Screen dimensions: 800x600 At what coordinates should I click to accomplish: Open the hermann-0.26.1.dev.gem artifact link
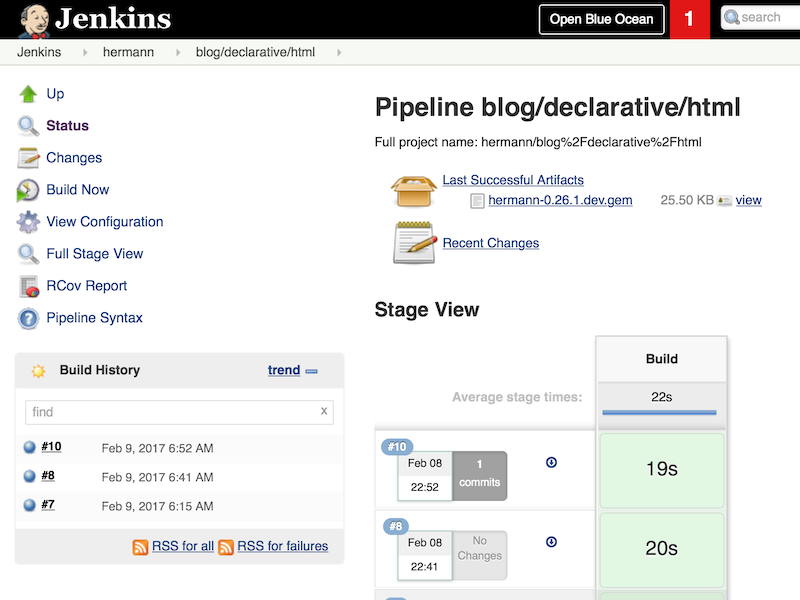coord(560,200)
